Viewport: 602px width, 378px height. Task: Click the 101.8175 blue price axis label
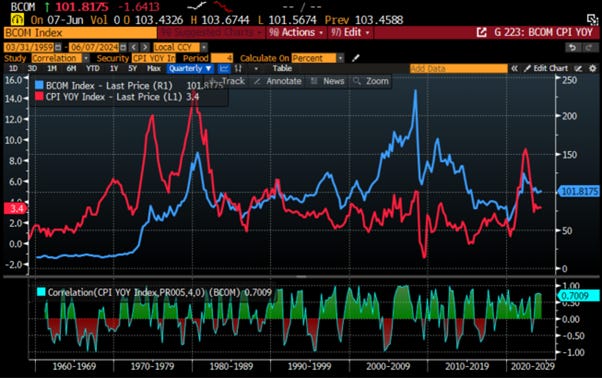pos(579,191)
